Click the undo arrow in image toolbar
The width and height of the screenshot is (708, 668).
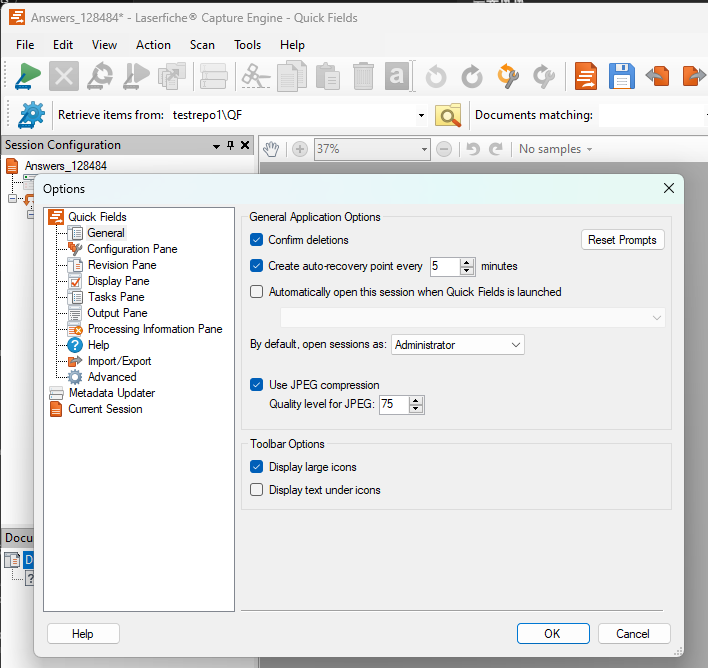point(473,149)
